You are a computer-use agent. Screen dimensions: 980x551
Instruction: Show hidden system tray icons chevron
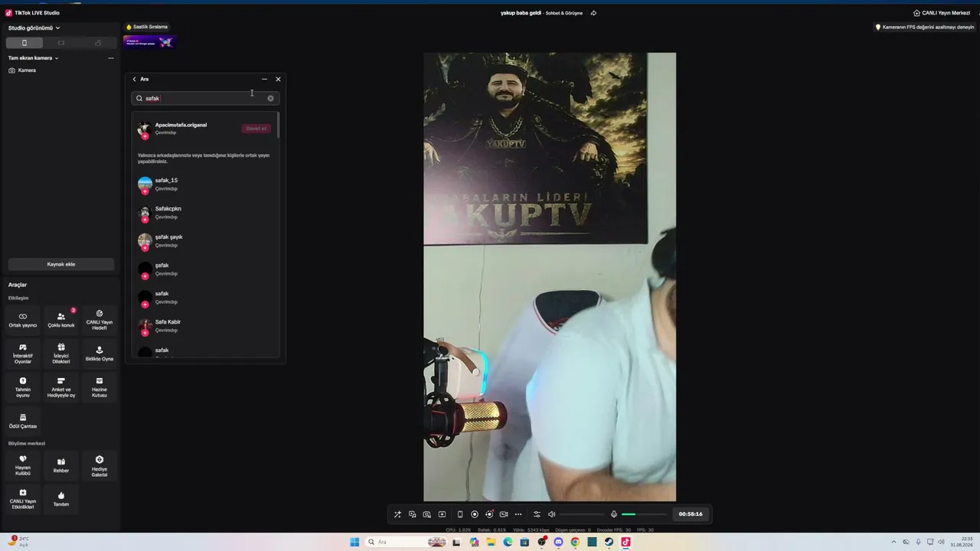[893, 542]
